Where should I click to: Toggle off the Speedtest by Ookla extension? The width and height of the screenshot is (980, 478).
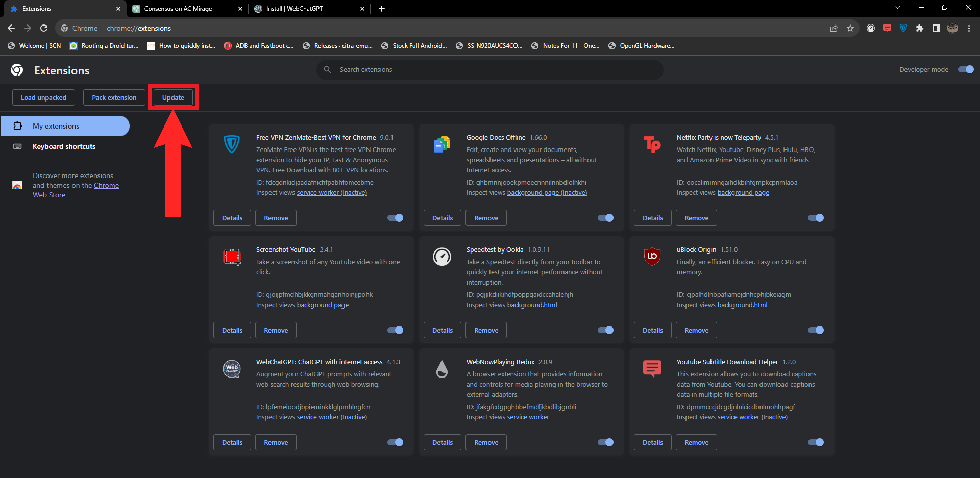605,330
